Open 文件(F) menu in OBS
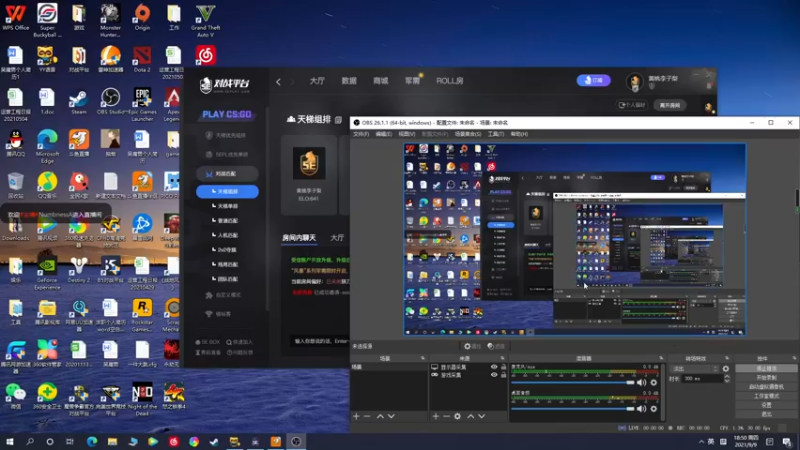 point(361,134)
